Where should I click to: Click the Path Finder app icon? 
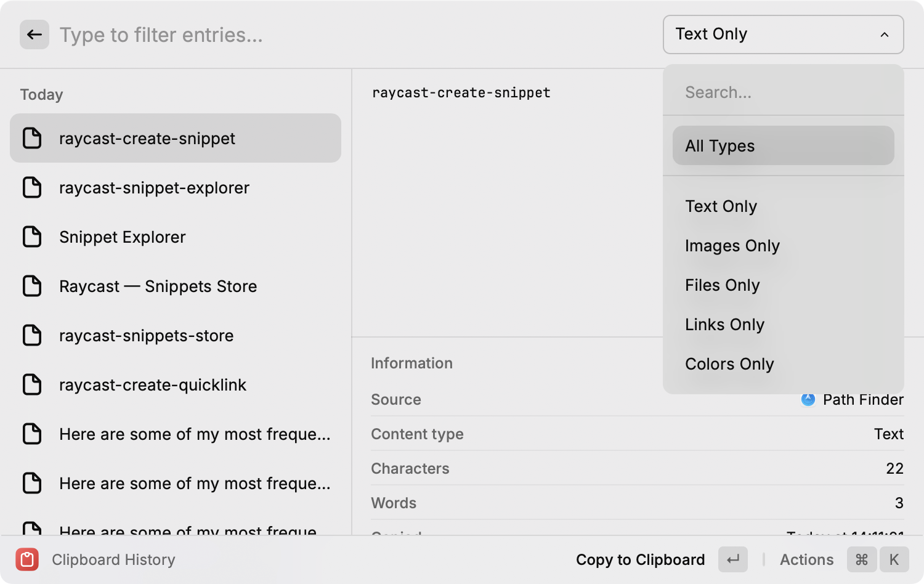[808, 399]
